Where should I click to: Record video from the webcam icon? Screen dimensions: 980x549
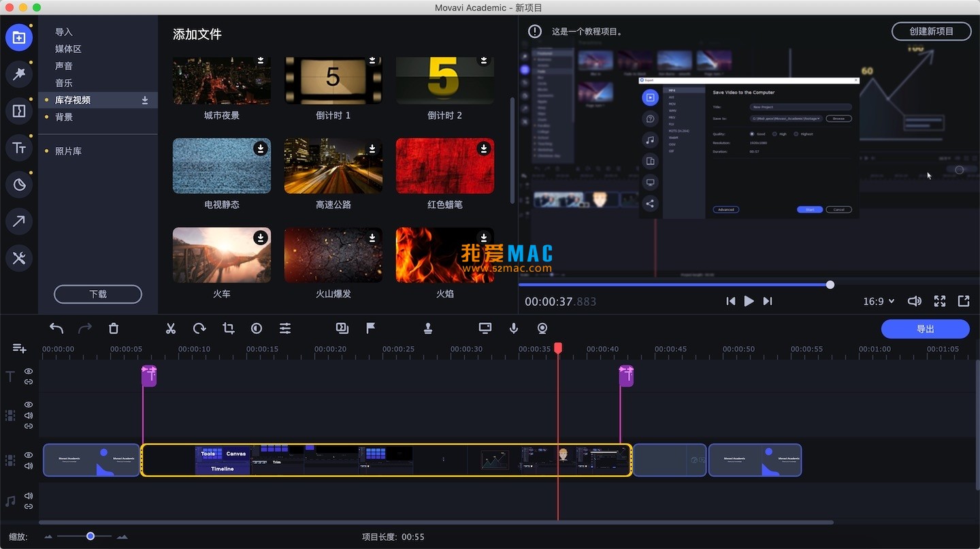pyautogui.click(x=542, y=328)
